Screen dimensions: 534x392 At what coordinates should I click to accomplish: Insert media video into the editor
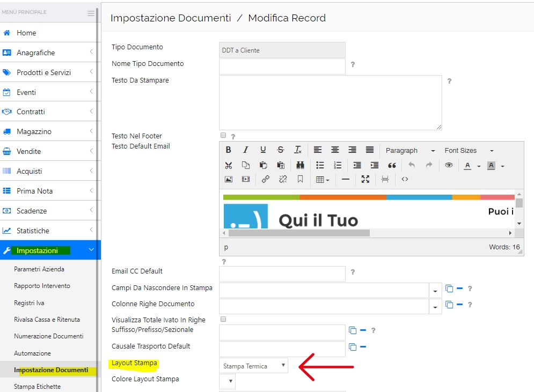tap(246, 179)
